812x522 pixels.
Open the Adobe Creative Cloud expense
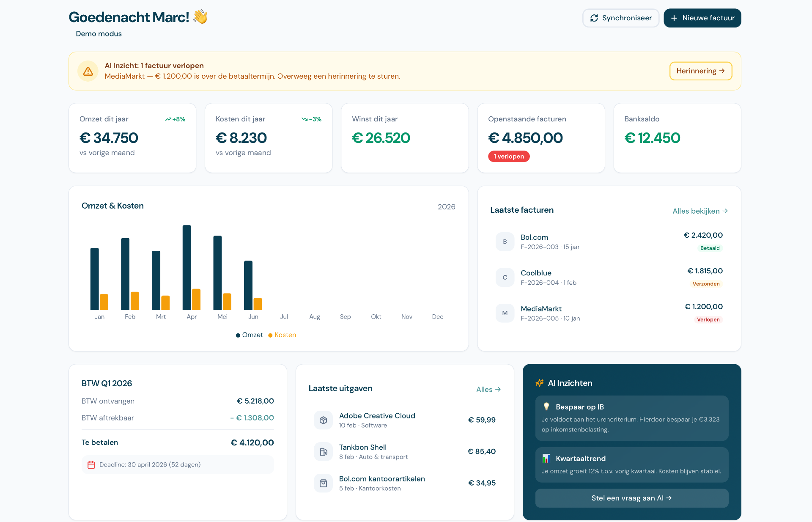click(405, 420)
